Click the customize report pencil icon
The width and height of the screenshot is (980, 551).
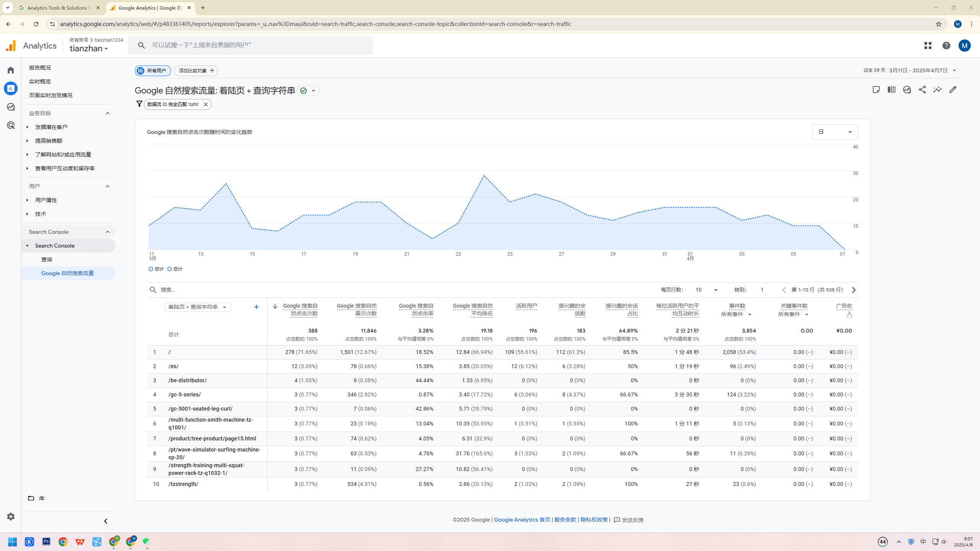[953, 90]
